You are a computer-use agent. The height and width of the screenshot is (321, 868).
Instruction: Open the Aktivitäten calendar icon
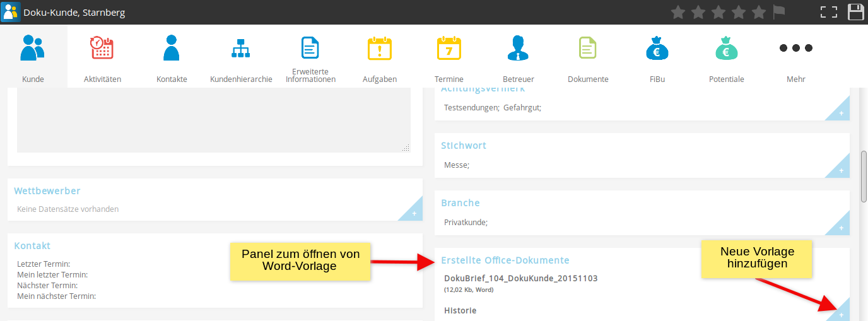point(102,48)
